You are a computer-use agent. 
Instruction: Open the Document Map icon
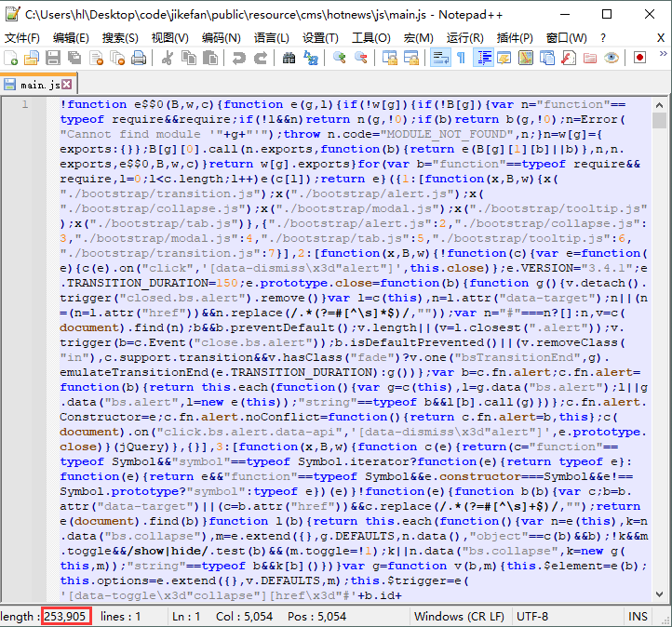tap(526, 58)
